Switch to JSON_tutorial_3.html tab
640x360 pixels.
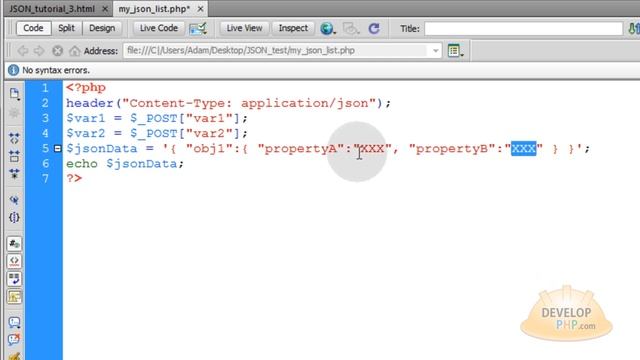(x=52, y=9)
